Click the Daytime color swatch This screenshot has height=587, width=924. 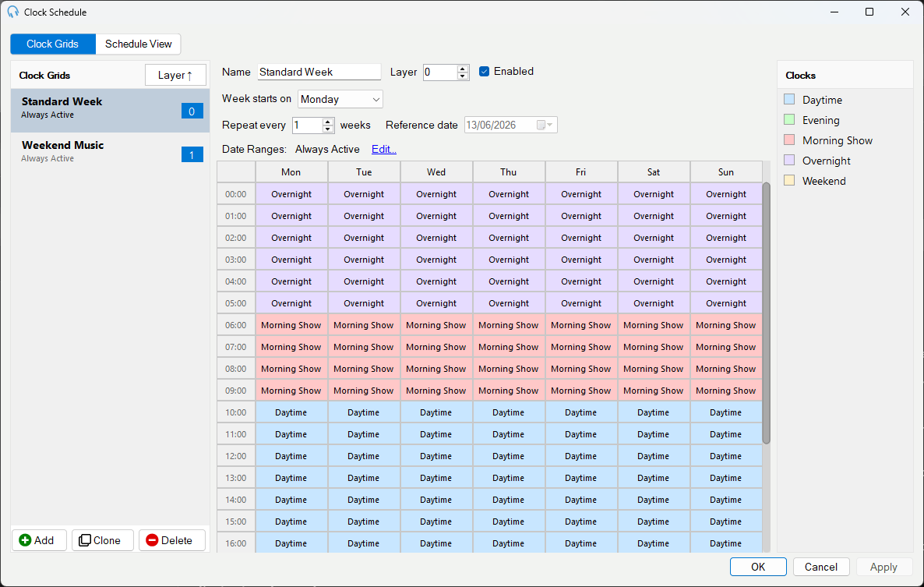point(790,99)
